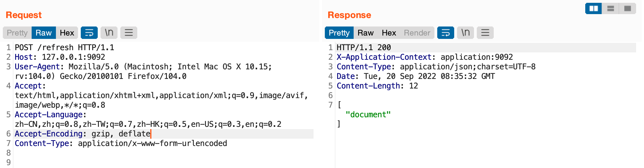This screenshot has width=644, height=168.
Task: Switch to side-by-side split layout
Action: click(x=593, y=8)
